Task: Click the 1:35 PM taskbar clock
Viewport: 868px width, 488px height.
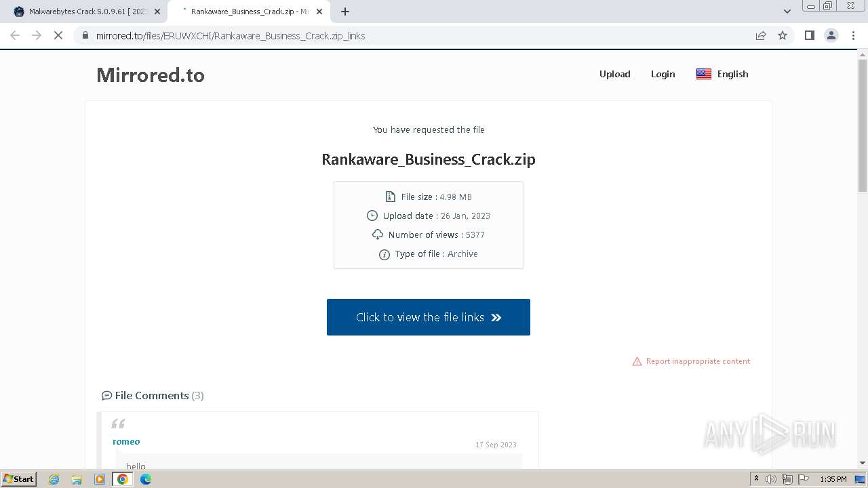Action: tap(833, 479)
